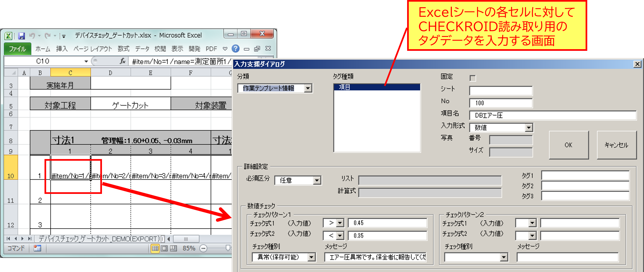Image resolution: width=644 pixels, height=272 pixels.
Task: Toggle the 固定 checkbox
Action: pos(473,78)
